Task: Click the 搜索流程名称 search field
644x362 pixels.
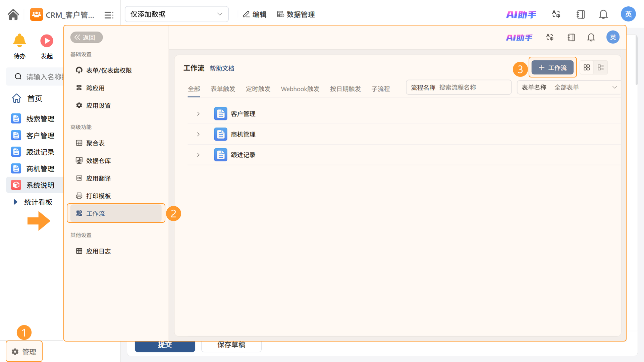Action: coord(459,87)
